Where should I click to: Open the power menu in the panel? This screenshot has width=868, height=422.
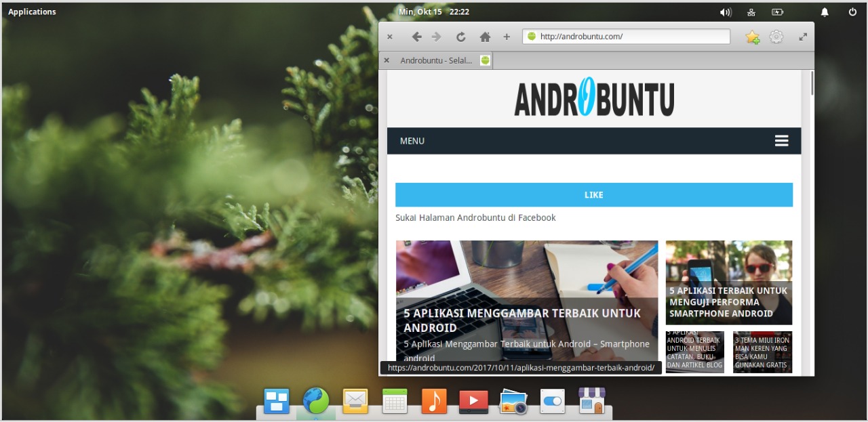(x=852, y=12)
